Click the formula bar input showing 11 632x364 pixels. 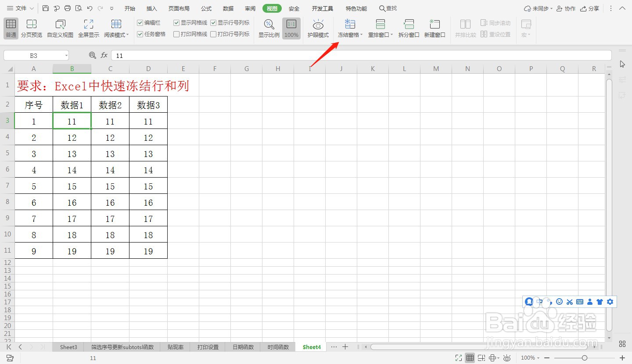click(361, 56)
